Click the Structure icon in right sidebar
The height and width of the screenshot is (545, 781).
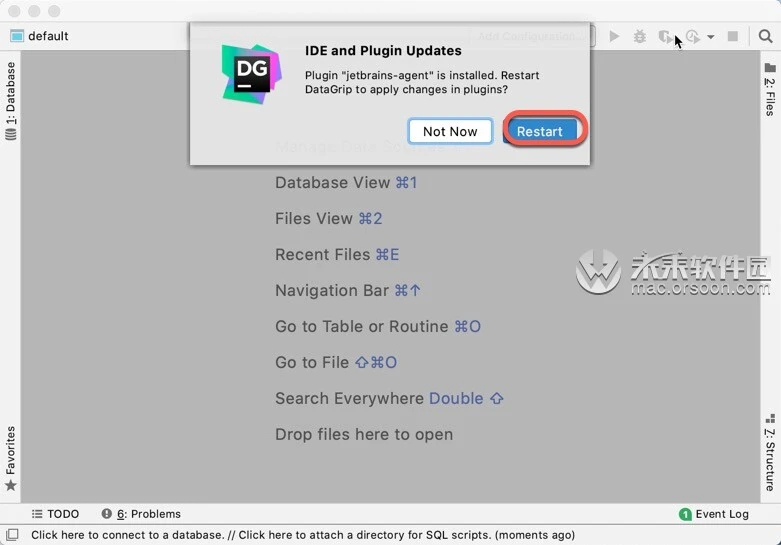point(770,418)
